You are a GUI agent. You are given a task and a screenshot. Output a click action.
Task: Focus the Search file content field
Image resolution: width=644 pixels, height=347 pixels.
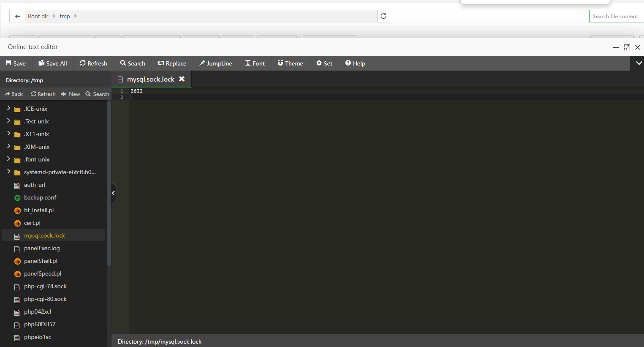(617, 16)
